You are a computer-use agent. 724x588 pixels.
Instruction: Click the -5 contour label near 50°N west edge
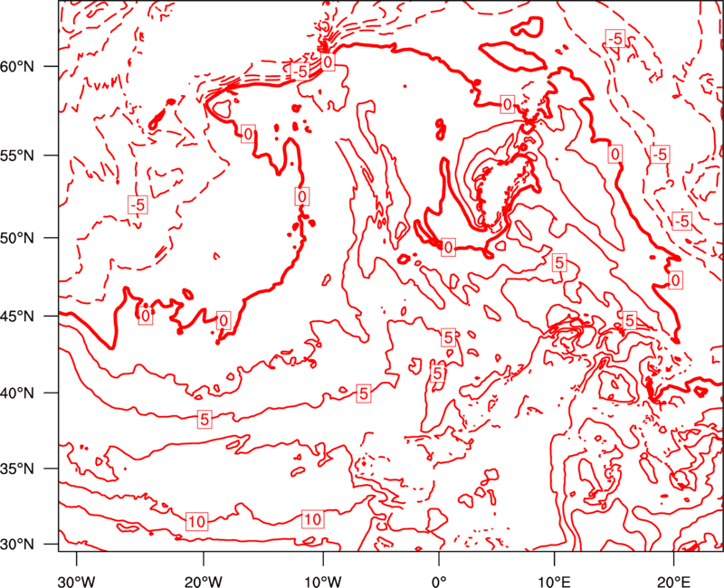click(138, 204)
